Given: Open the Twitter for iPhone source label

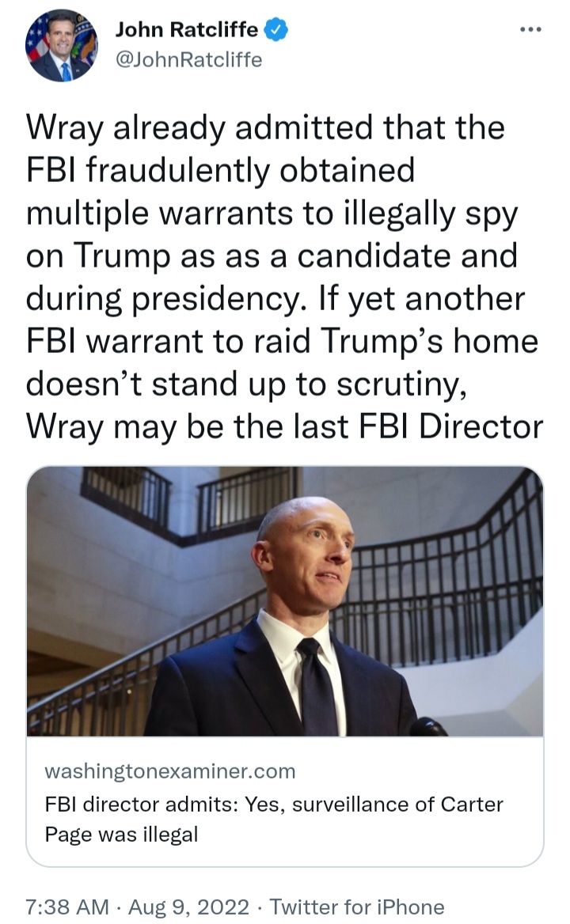Looking at the screenshot, I should click(x=356, y=907).
